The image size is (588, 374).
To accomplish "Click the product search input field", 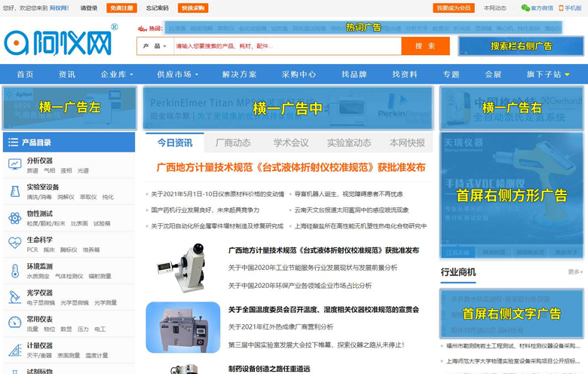I will pos(286,46).
